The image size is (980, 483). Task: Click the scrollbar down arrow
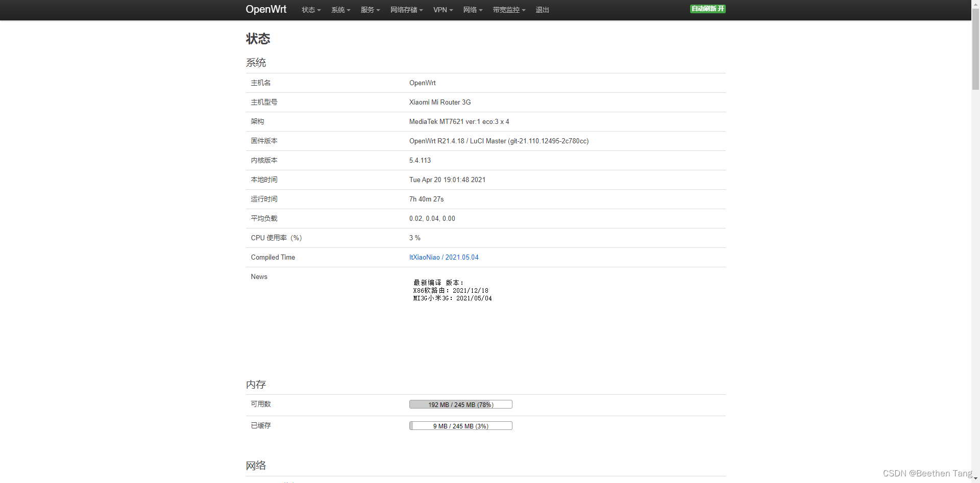coord(975,479)
